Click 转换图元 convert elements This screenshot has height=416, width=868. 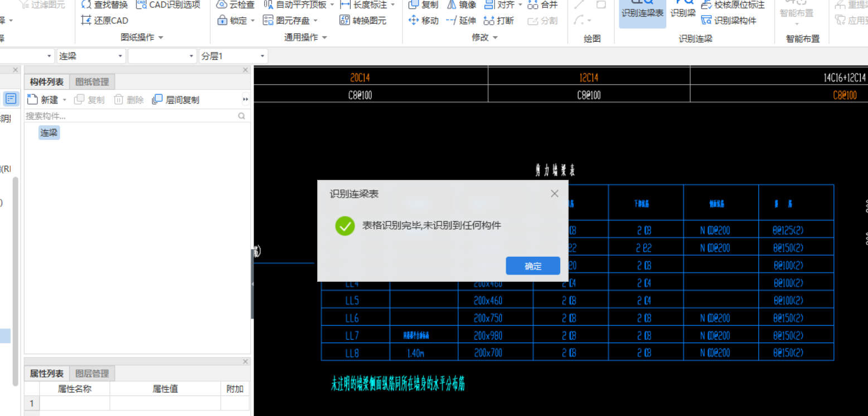363,21
